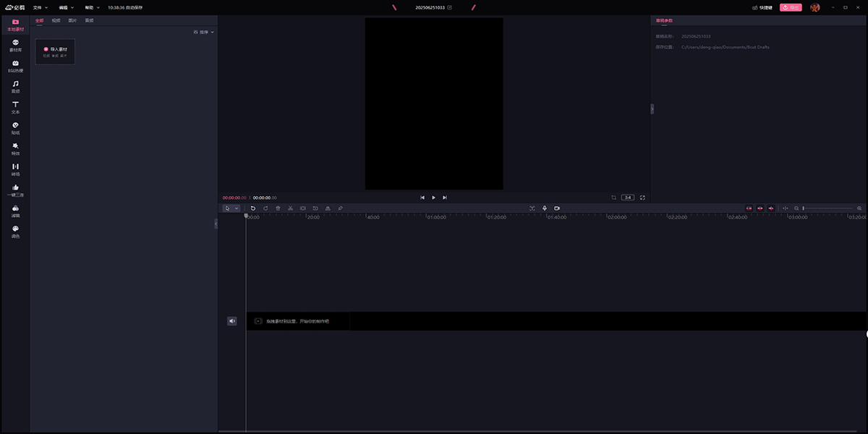The width and height of the screenshot is (868, 434).
Task: Open the 特效 (Effects) sidebar panel
Action: pyautogui.click(x=15, y=149)
